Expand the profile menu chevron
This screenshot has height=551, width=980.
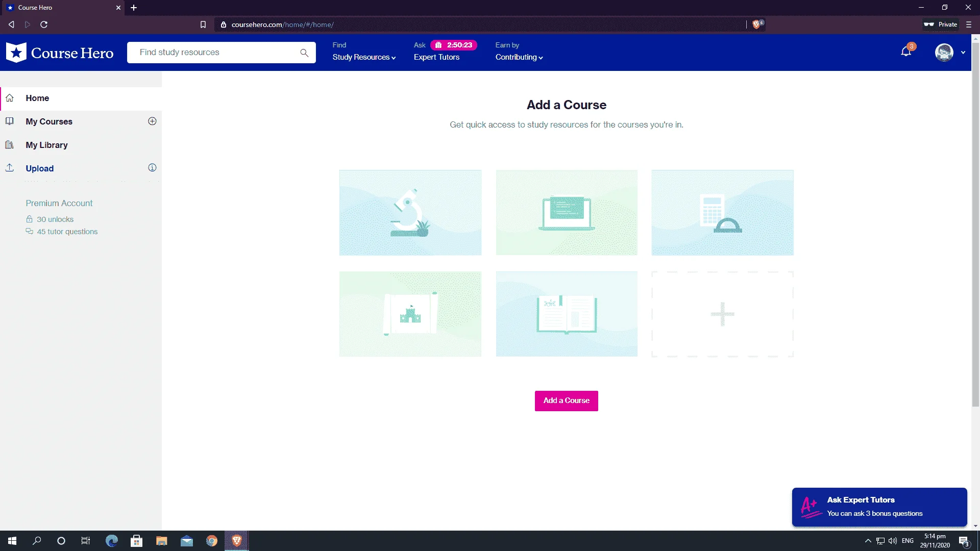click(963, 53)
